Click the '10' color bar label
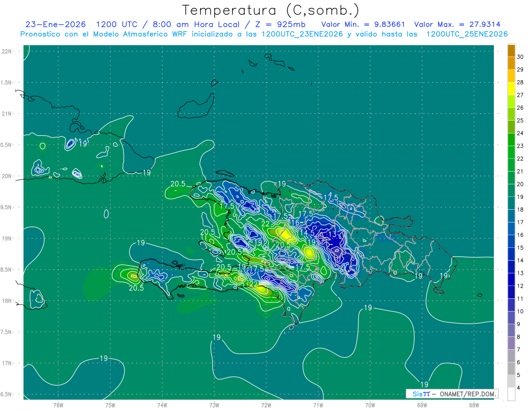Image resolution: width=532 pixels, height=411 pixels. 520,312
